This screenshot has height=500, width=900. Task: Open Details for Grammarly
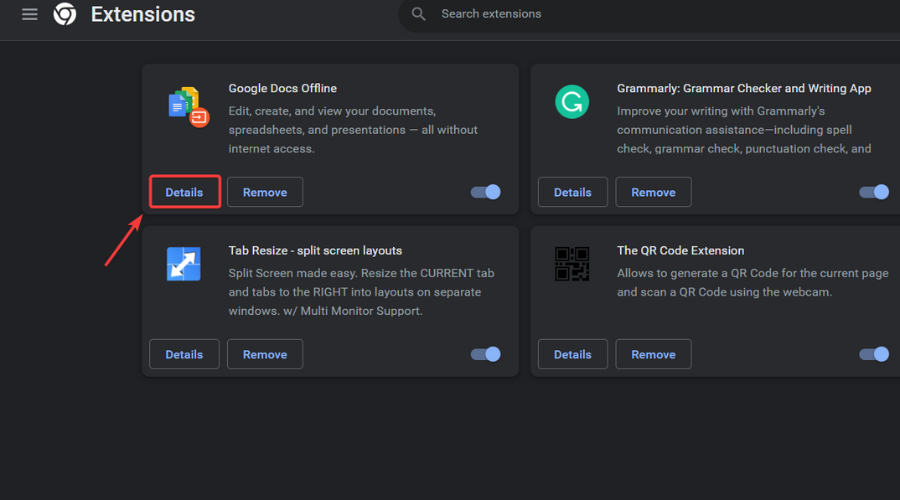(572, 192)
